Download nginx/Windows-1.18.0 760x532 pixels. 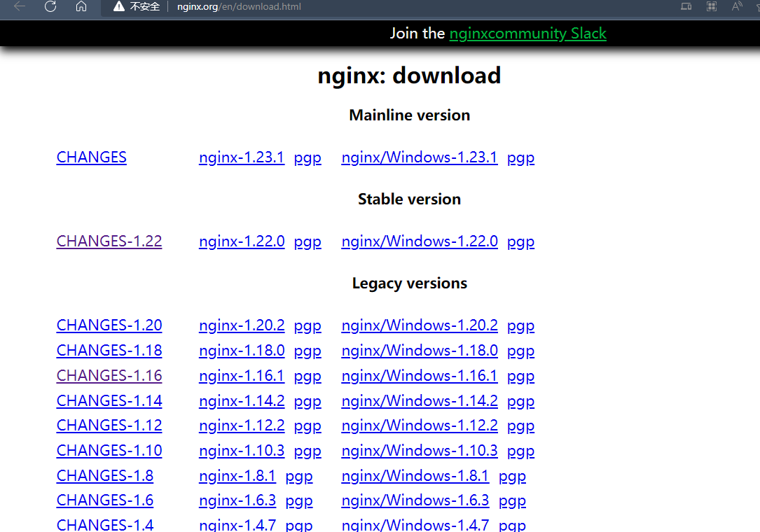[420, 350]
